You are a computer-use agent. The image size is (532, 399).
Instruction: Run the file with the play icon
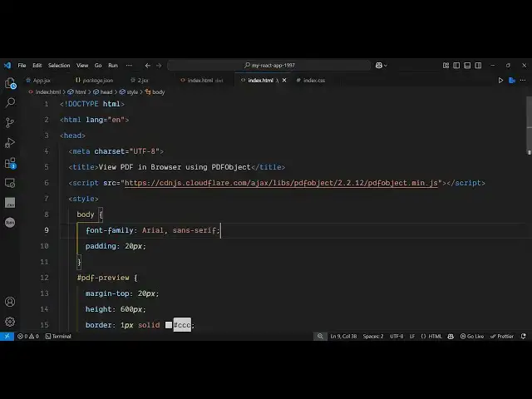point(500,81)
